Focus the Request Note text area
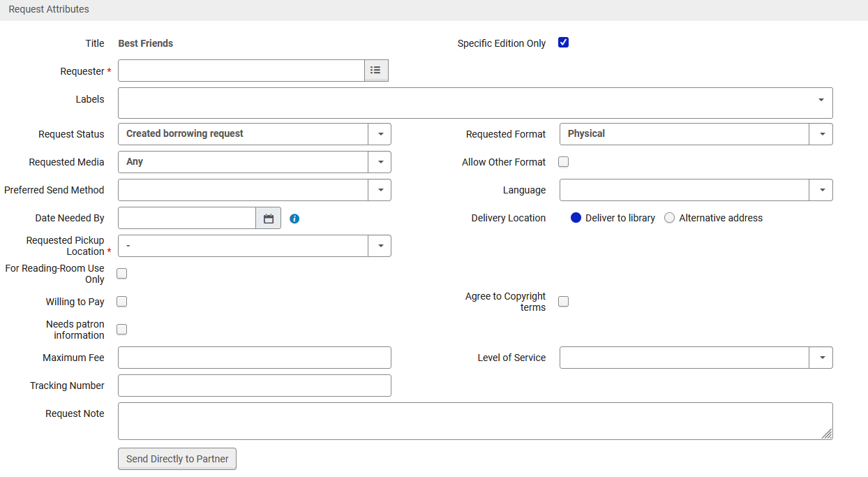This screenshot has width=868, height=477. [x=474, y=421]
